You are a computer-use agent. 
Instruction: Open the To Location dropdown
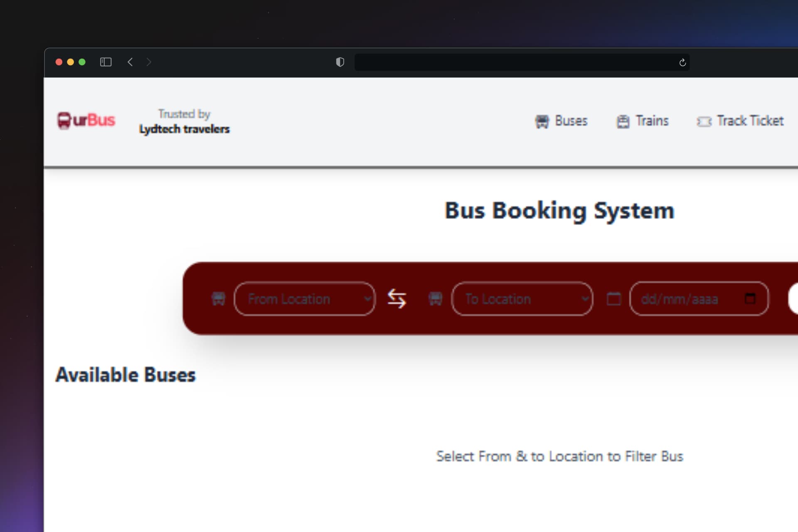tap(522, 299)
